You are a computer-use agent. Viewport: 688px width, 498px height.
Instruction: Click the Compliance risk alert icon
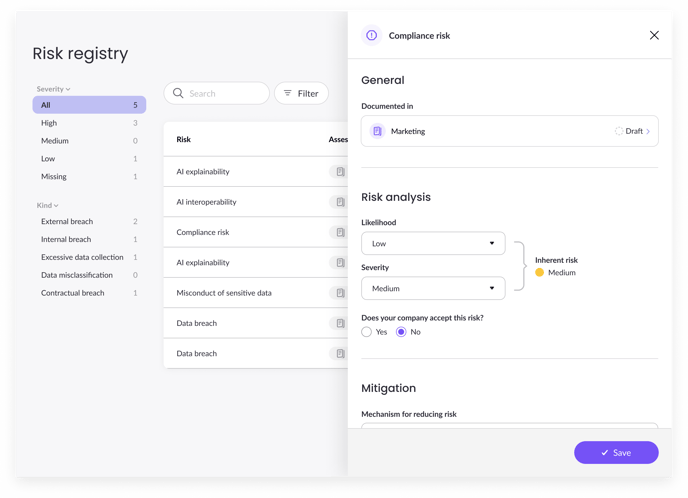click(371, 35)
